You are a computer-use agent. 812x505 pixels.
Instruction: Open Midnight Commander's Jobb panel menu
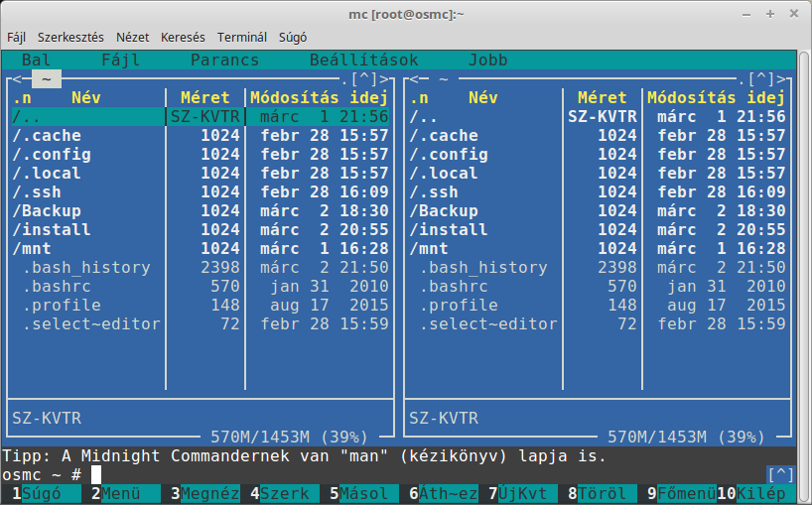point(487,60)
